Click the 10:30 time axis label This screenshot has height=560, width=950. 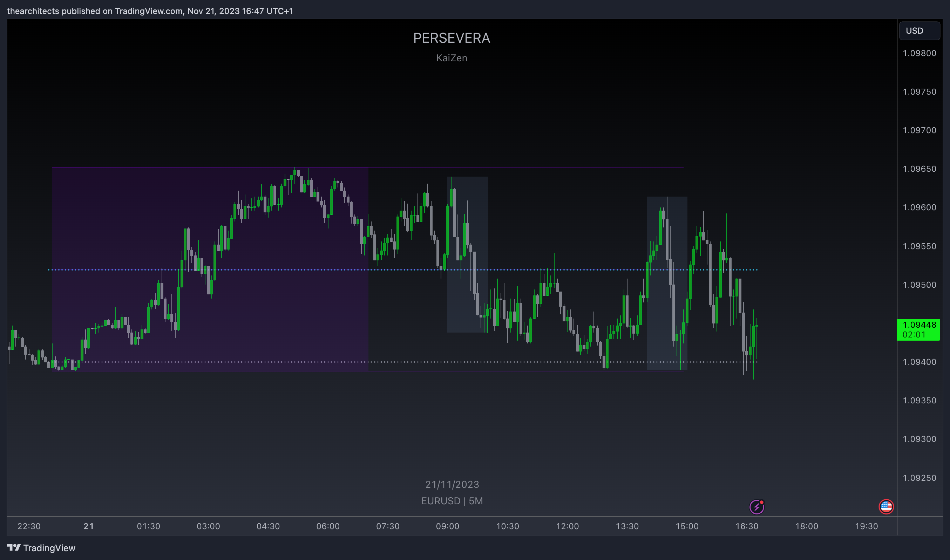tap(508, 526)
